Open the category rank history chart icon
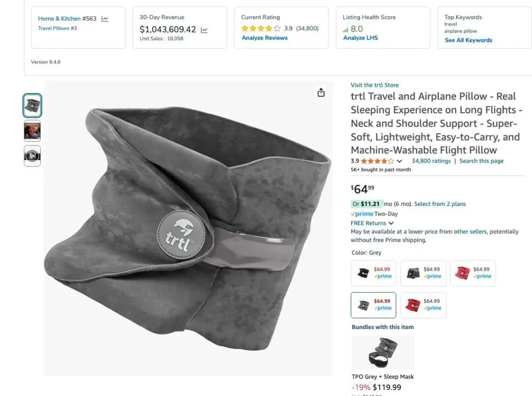The height and width of the screenshot is (396, 532). click(105, 19)
